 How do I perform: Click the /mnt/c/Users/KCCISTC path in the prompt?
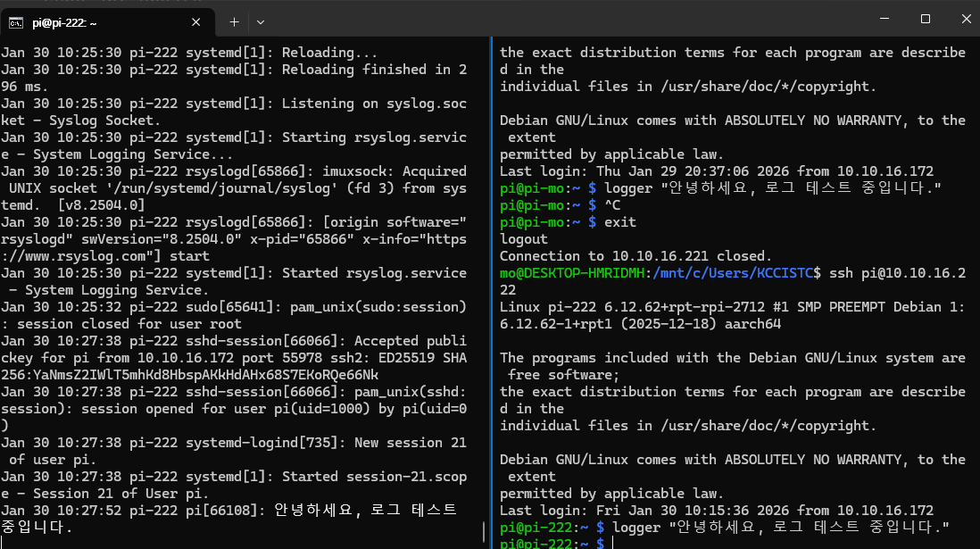pyautogui.click(x=733, y=273)
